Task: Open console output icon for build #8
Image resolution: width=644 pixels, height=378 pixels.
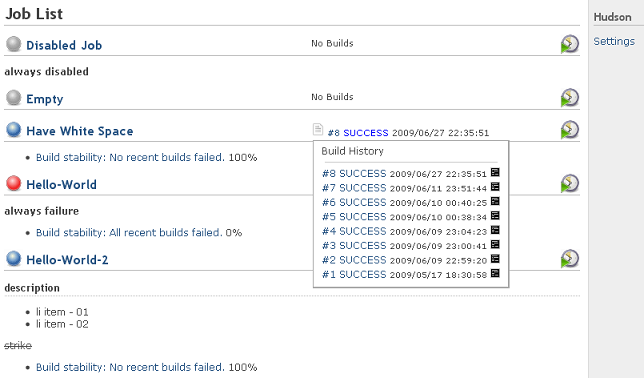Action: click(x=495, y=172)
